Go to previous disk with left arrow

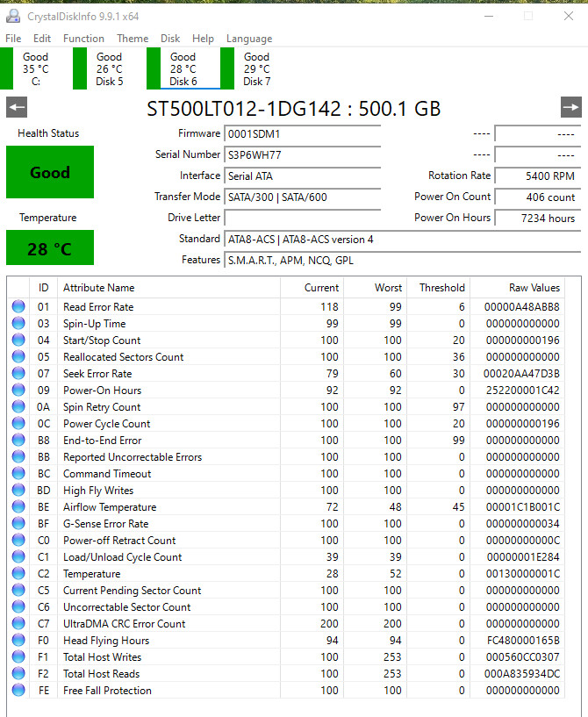(x=17, y=107)
